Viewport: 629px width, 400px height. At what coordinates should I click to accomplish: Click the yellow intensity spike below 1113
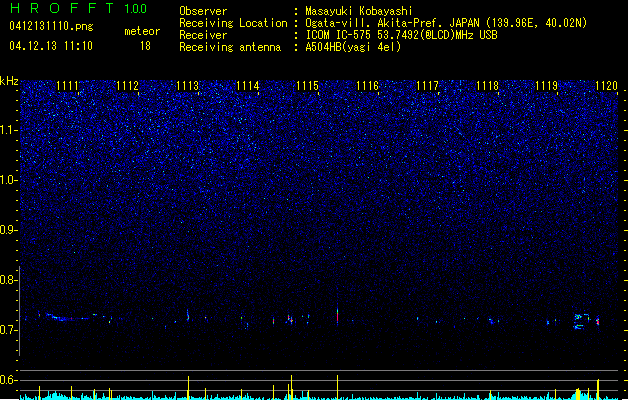click(188, 387)
